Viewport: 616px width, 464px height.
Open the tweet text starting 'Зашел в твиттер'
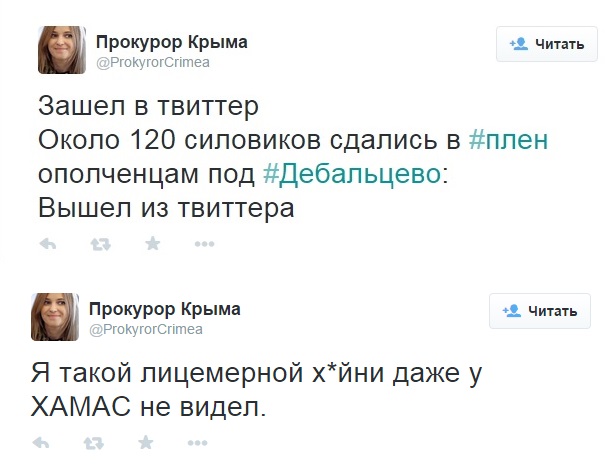(x=150, y=107)
